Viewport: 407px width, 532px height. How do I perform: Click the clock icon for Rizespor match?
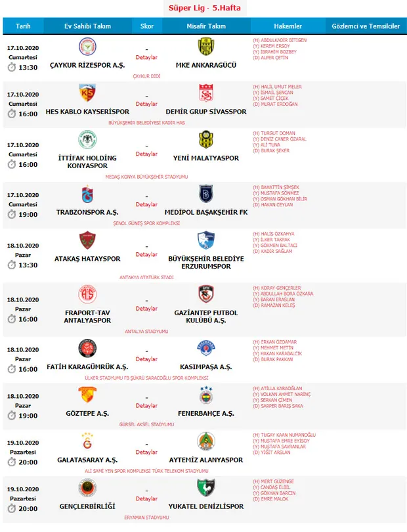pyautogui.click(x=11, y=67)
